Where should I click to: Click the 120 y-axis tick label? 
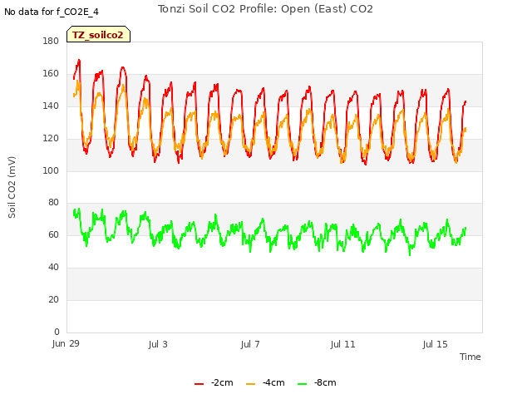click(x=51, y=138)
